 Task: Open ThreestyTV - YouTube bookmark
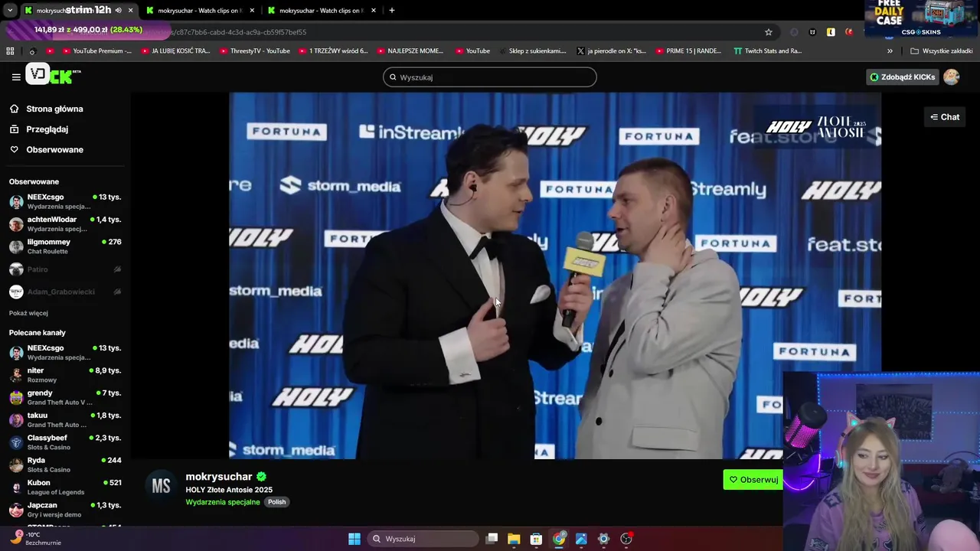(x=255, y=51)
